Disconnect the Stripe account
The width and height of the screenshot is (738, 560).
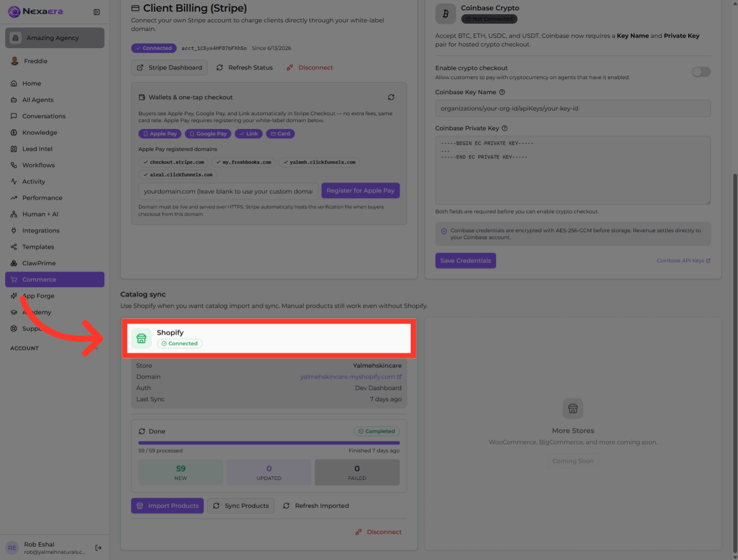(310, 67)
